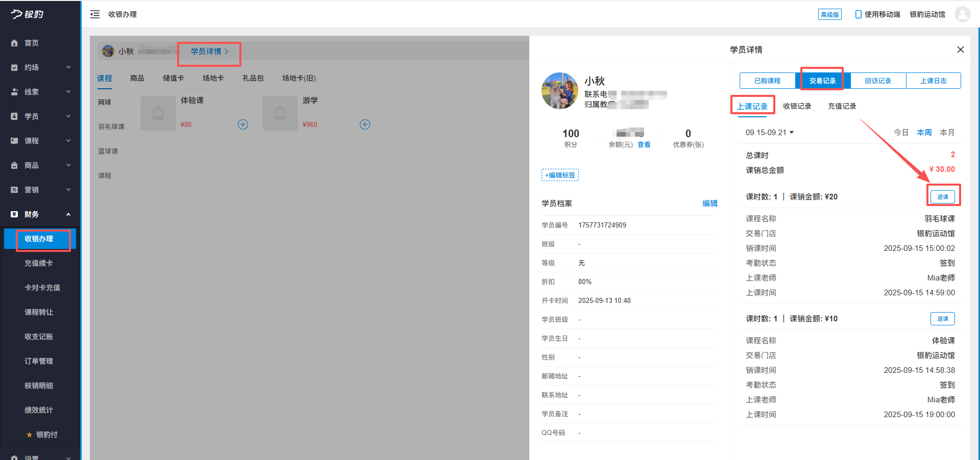Collapse sidebar using the hamburger icon

point(95,14)
